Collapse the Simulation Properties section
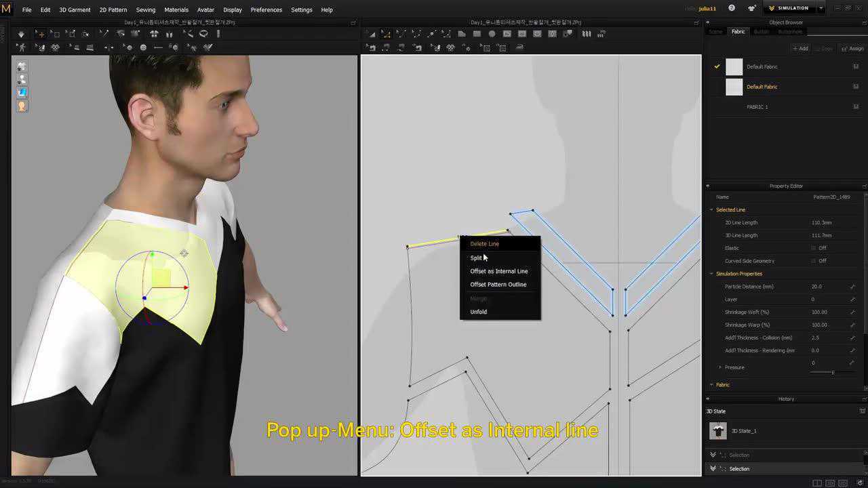The image size is (868, 488). point(711,274)
